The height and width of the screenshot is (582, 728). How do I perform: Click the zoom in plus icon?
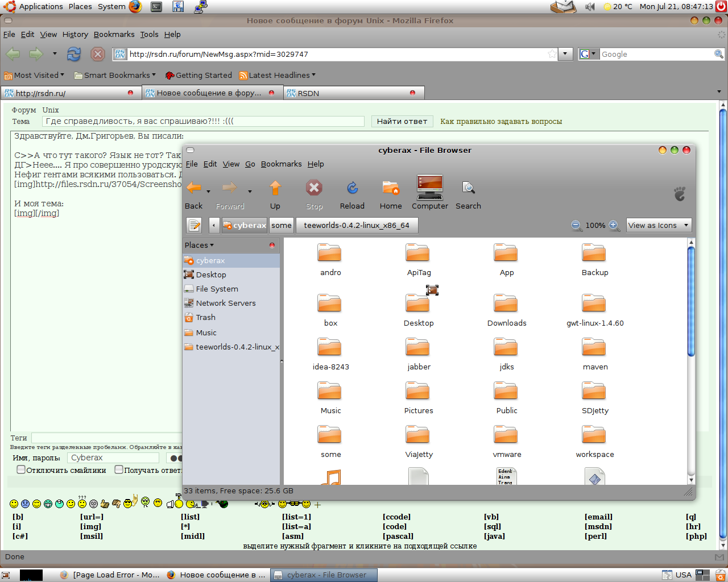[x=614, y=226]
